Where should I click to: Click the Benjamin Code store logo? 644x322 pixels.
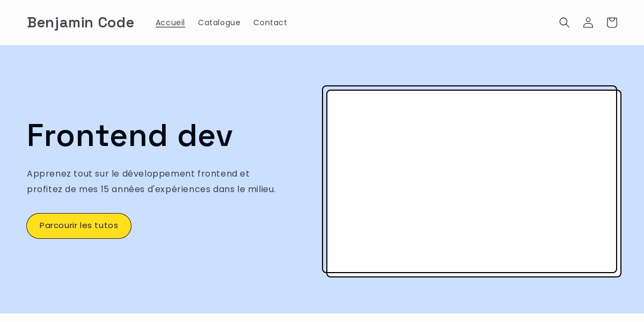(80, 23)
